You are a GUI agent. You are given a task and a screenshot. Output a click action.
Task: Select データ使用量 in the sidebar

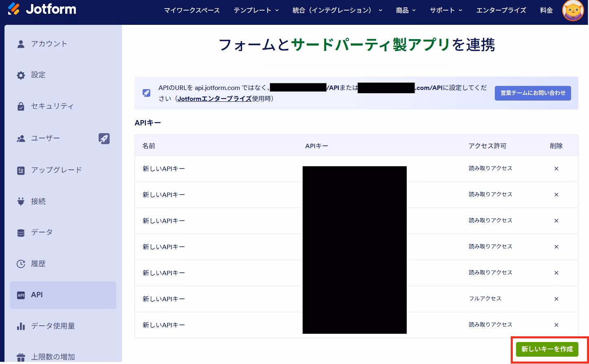[63, 326]
